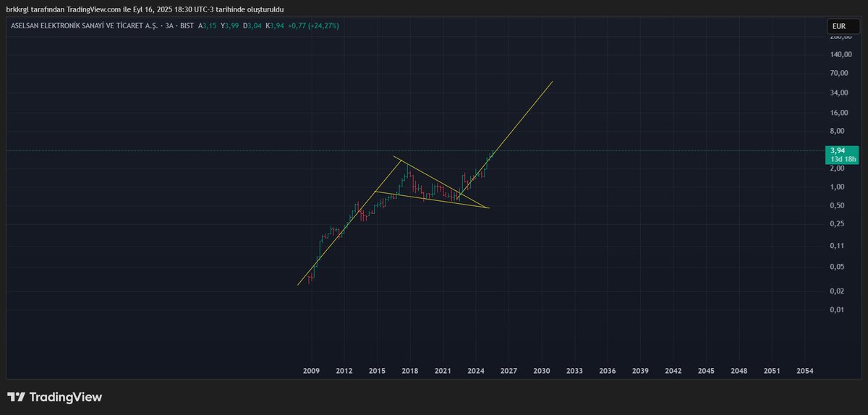Screen dimensions: 868x415
Task: Click the 1,00 price axis label
Action: [x=839, y=187]
